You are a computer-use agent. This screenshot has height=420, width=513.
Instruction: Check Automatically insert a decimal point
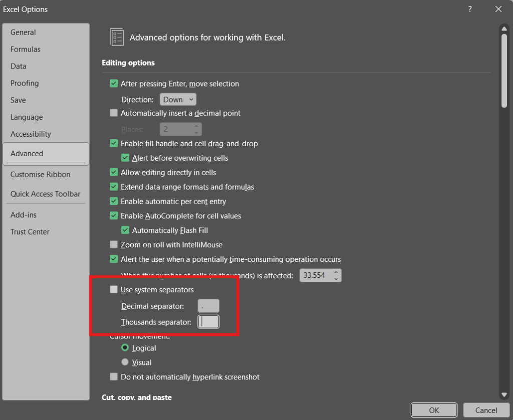click(x=114, y=113)
